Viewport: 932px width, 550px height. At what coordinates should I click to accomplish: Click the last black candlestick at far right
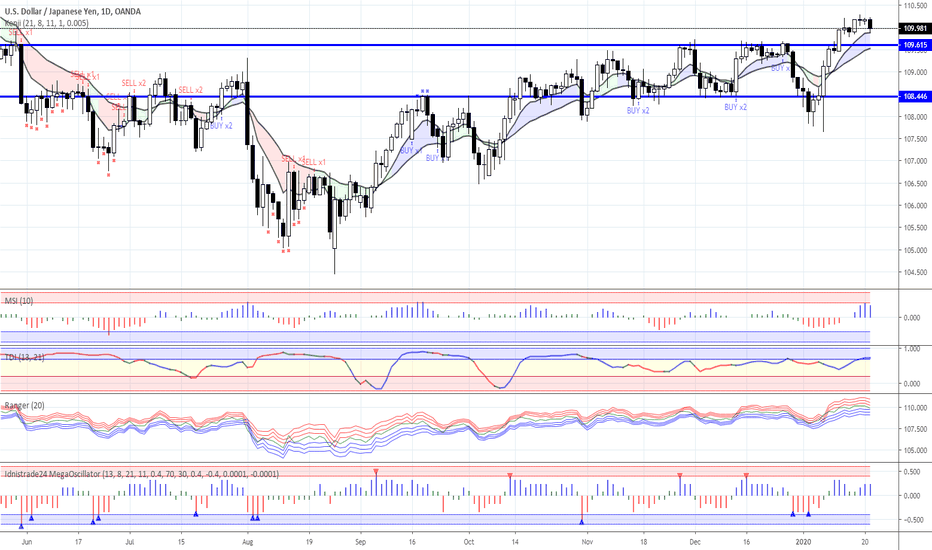tap(869, 24)
